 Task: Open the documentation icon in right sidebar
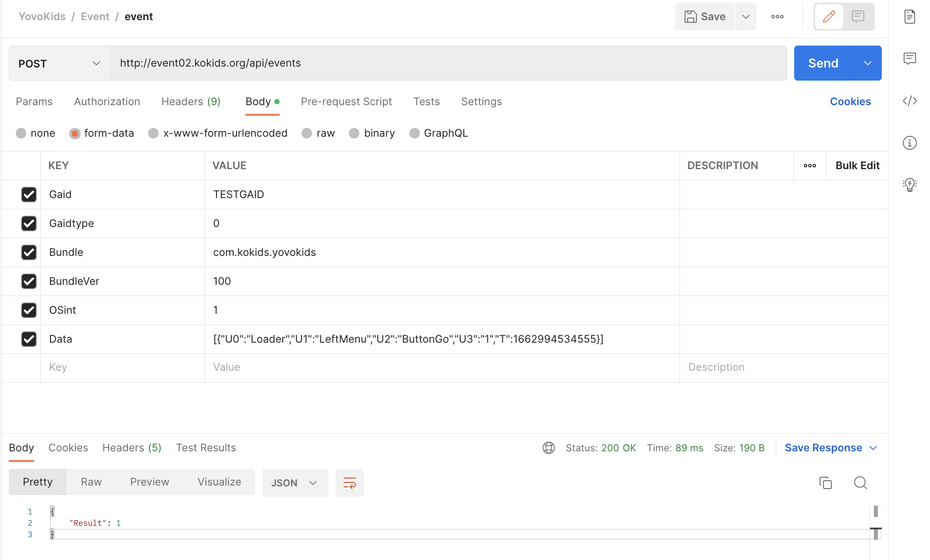click(909, 17)
